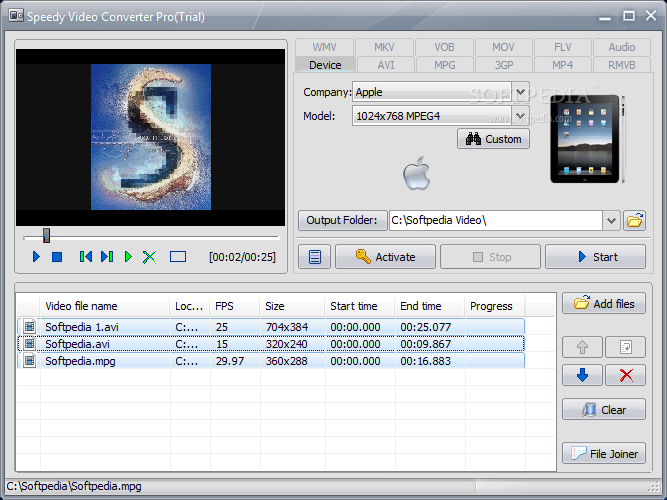Open the File Joiner button

click(x=604, y=454)
